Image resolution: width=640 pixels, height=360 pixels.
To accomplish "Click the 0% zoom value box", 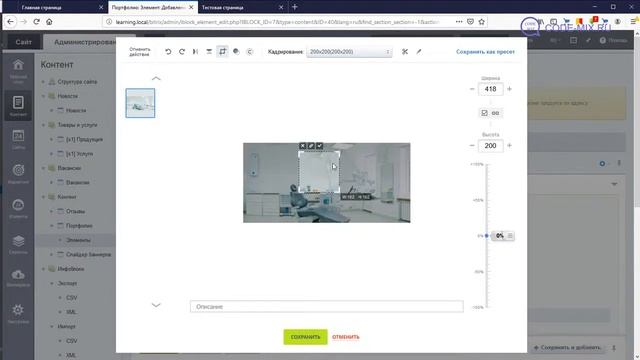I will coord(500,236).
